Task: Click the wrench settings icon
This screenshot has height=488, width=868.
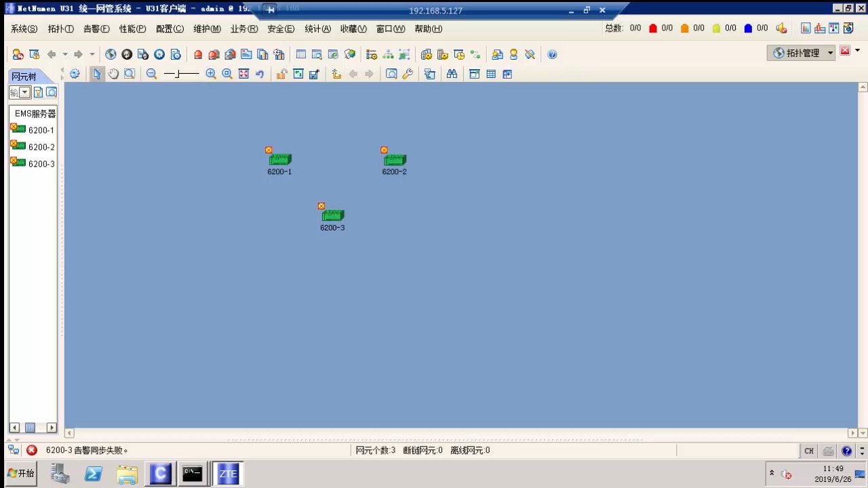Action: tap(408, 74)
